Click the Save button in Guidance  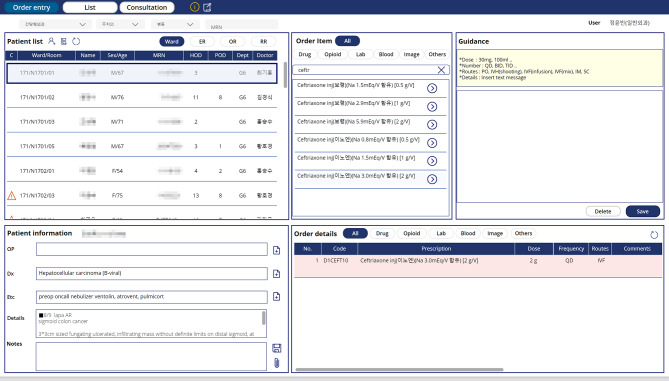tap(643, 212)
